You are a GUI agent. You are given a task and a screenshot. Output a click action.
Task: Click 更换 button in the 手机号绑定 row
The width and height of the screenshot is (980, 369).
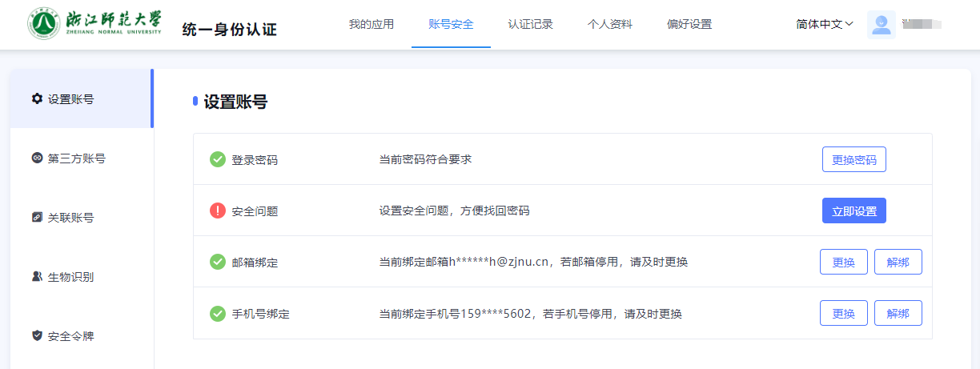pyautogui.click(x=843, y=313)
